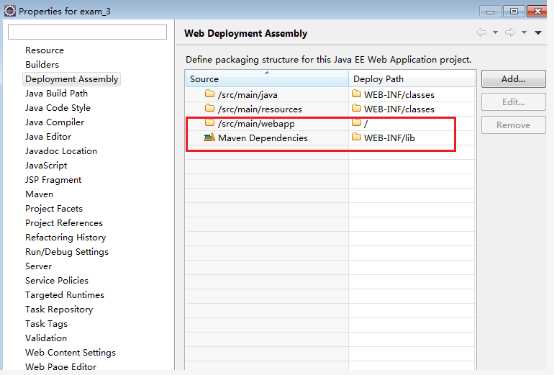The height and width of the screenshot is (375, 554).
Task: Select the /src/main/resources source text
Action: 260,109
